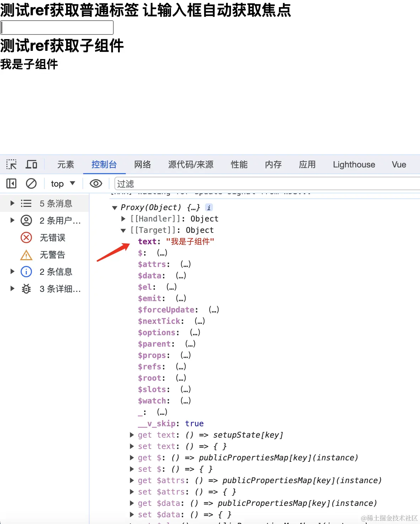Collapse the Proxy(Object) entry
The image size is (420, 524).
tap(114, 208)
